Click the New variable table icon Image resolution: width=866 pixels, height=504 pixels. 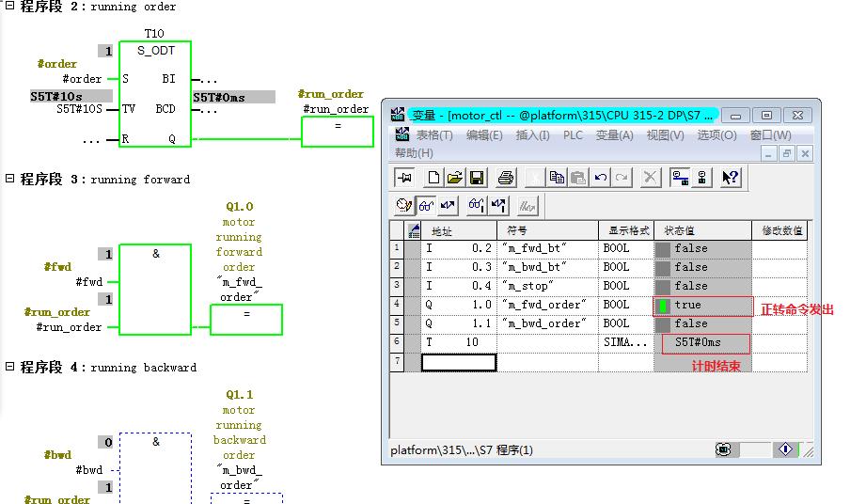pyautogui.click(x=433, y=178)
